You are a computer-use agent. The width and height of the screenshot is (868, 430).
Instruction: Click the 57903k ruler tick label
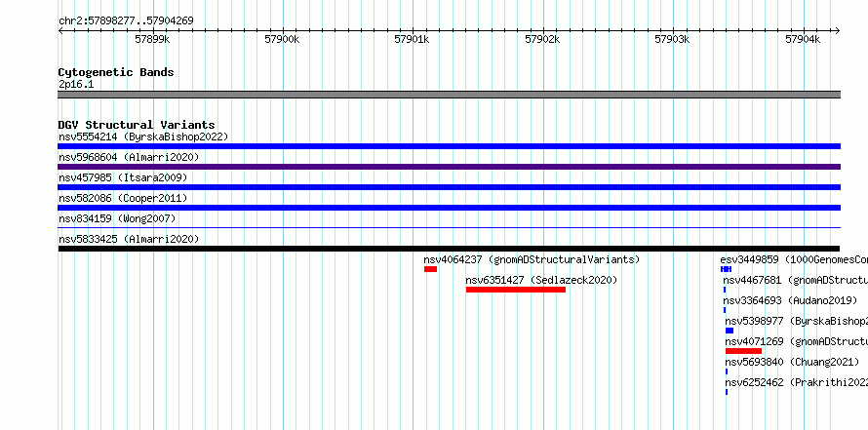coord(673,39)
